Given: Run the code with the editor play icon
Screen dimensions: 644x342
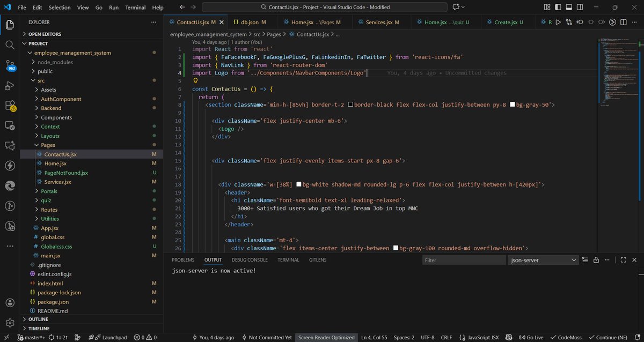Looking at the screenshot, I should [x=558, y=22].
